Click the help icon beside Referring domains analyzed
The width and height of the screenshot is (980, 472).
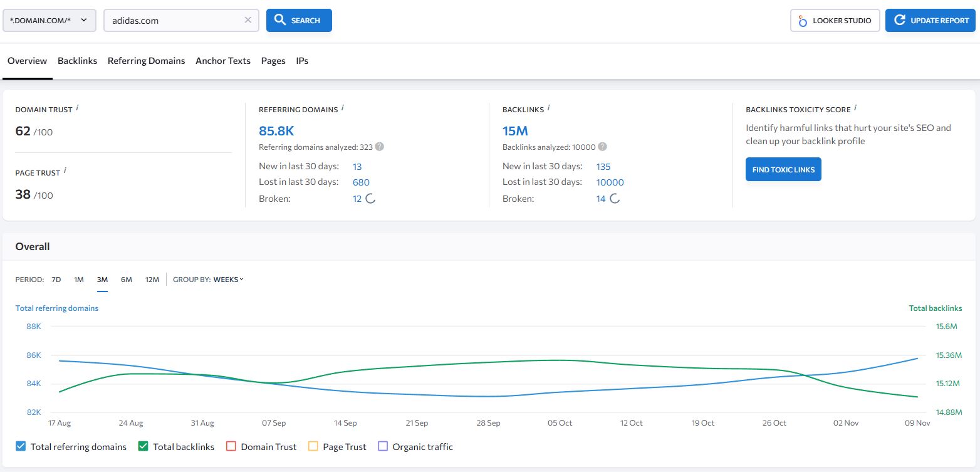tap(378, 147)
